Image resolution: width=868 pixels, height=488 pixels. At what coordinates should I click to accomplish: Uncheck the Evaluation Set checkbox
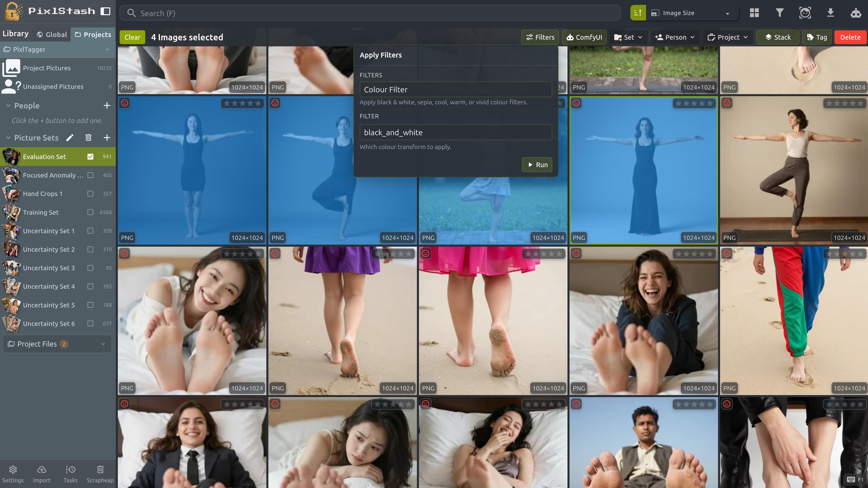[x=90, y=157]
